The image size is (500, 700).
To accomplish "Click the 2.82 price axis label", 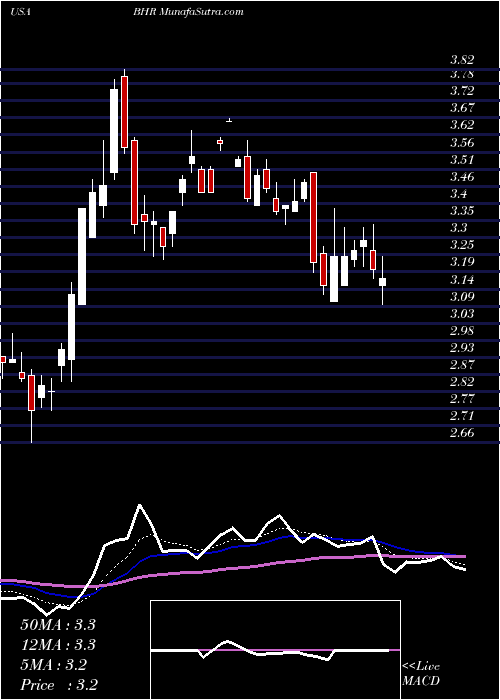I will pos(462,382).
